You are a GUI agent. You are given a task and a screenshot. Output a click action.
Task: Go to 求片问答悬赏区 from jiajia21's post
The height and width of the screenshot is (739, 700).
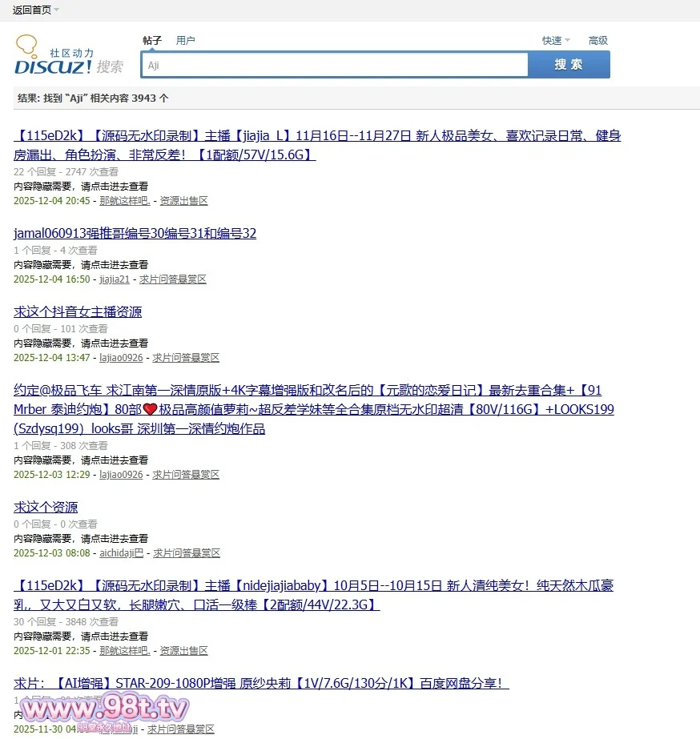pos(172,279)
